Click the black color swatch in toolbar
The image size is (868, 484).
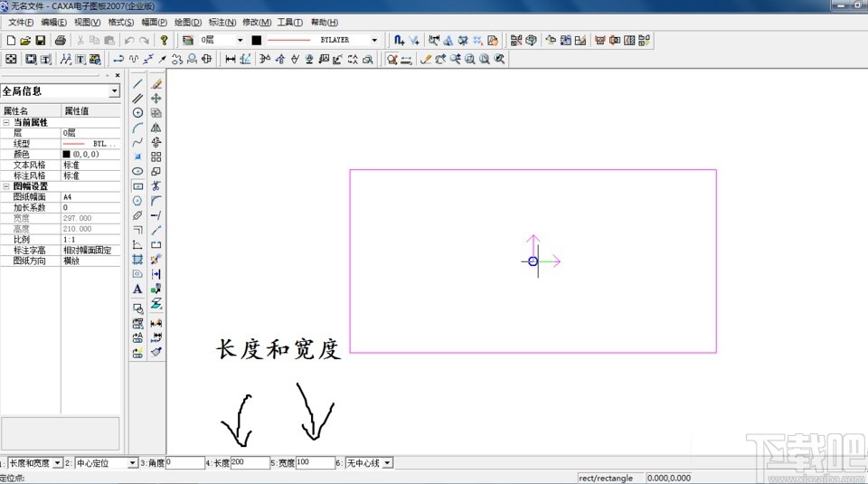(256, 40)
